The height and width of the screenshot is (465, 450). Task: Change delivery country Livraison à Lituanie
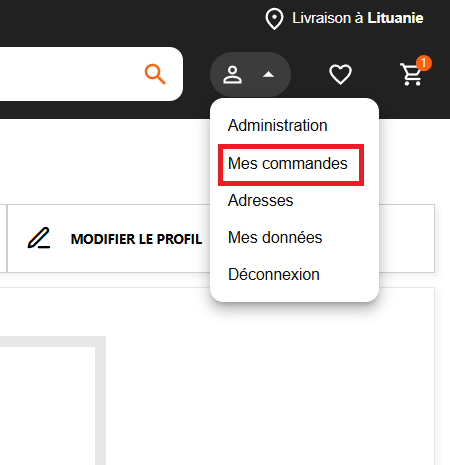(358, 18)
